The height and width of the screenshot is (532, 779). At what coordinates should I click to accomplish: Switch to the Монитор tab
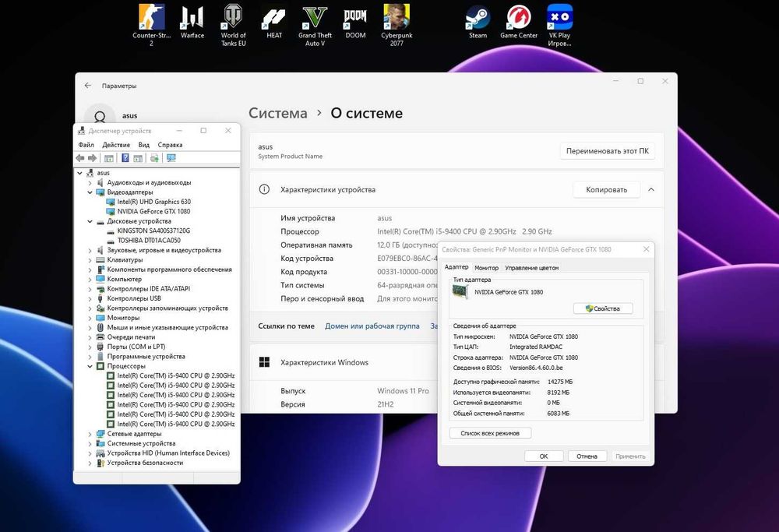[x=486, y=268]
